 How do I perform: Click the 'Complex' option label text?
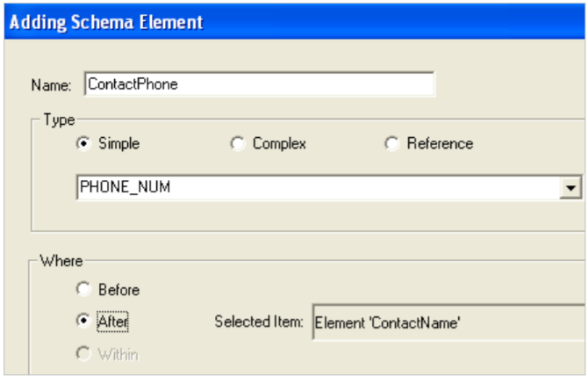tap(279, 144)
